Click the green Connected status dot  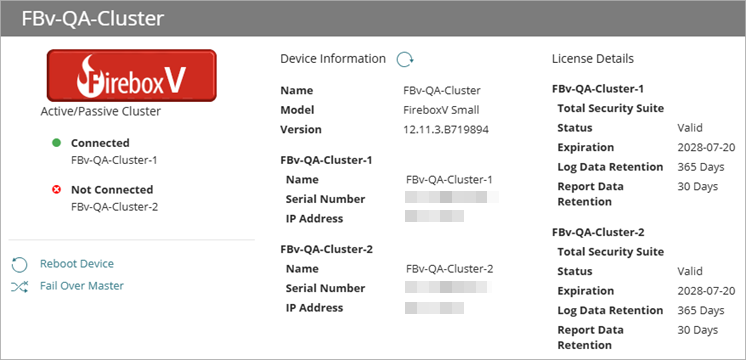tap(57, 143)
